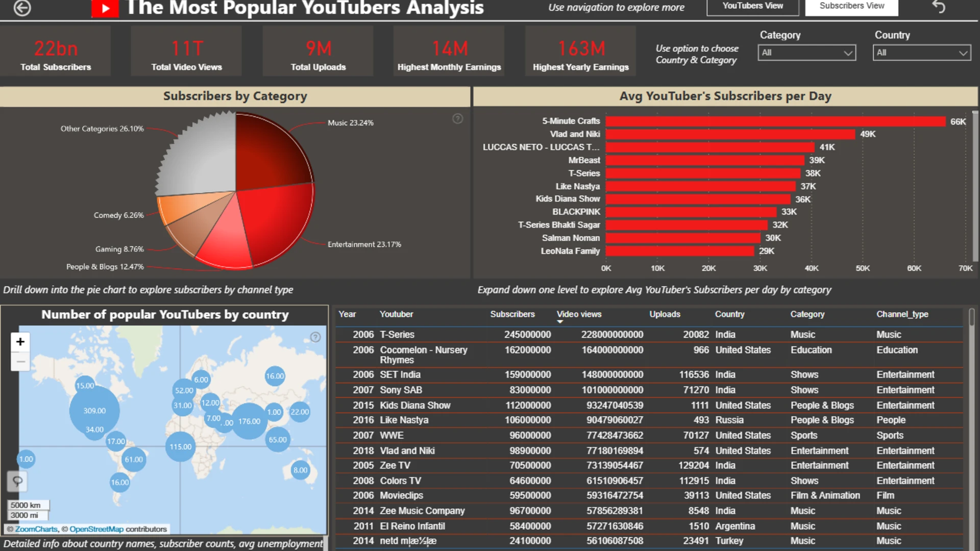Activate the map lasso selection tool
980x551 pixels.
coord(17,481)
